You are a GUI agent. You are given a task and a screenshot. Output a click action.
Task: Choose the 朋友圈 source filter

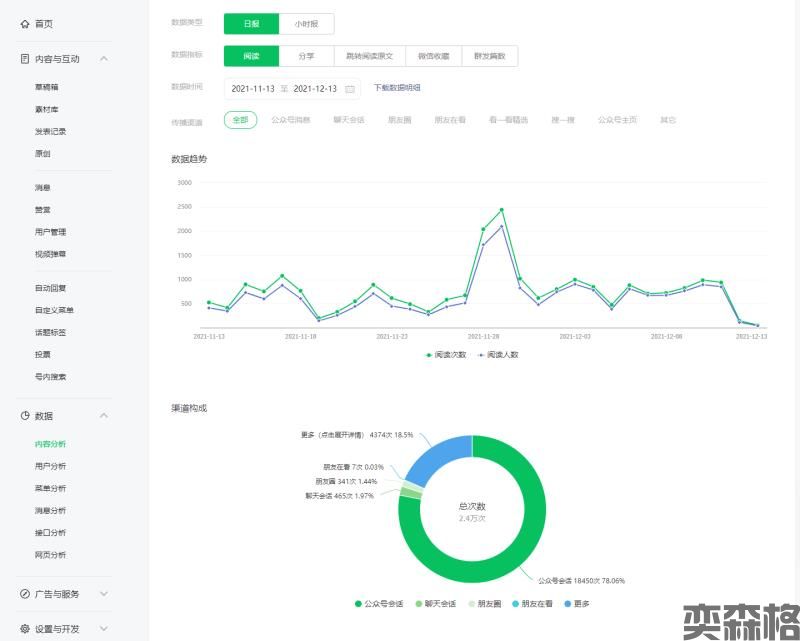(x=400, y=120)
